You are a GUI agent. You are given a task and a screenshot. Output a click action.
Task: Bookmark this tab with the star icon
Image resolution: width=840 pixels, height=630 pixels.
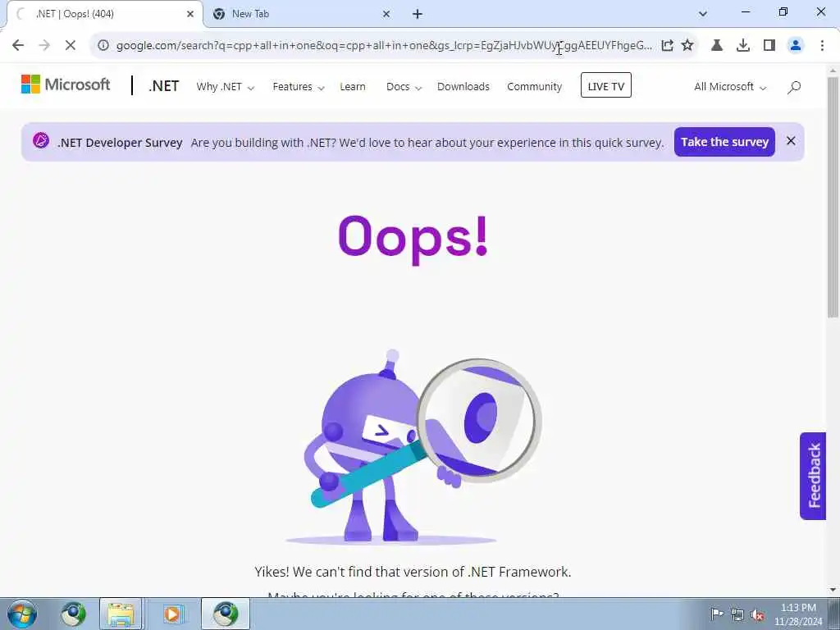click(x=687, y=46)
